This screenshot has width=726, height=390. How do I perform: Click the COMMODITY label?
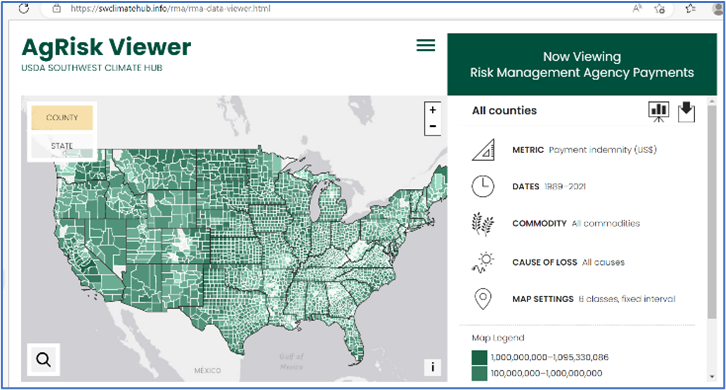(x=539, y=223)
